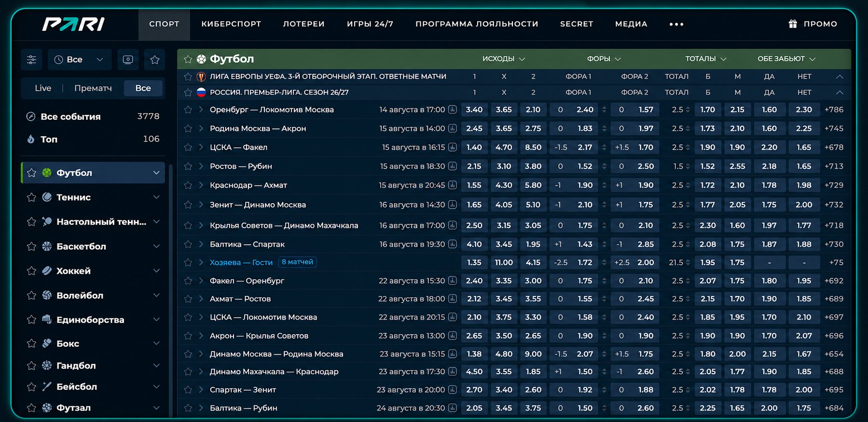Adjust handicap stepper for Оренбург — Локомотив Москва
This screenshot has width=868, height=422.
604,110
